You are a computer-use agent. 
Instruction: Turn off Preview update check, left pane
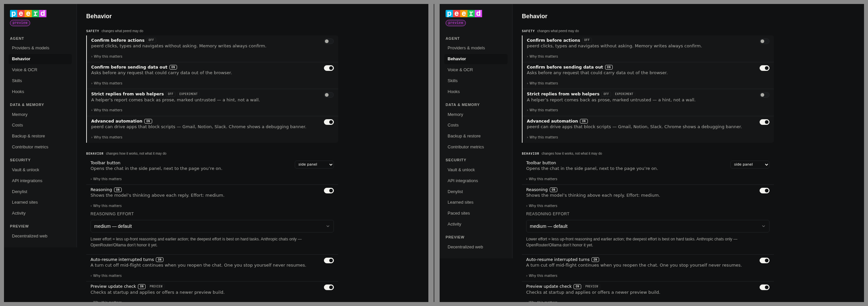coord(329,287)
